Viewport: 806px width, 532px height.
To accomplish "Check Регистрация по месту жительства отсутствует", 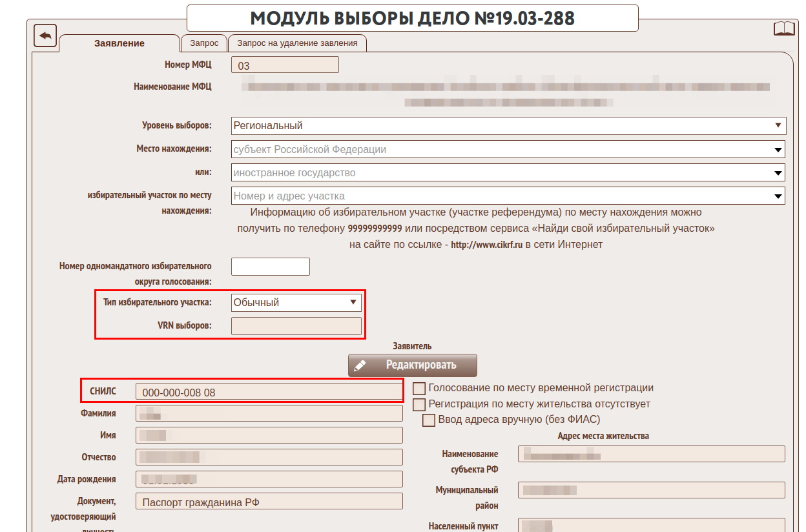I will pyautogui.click(x=419, y=405).
